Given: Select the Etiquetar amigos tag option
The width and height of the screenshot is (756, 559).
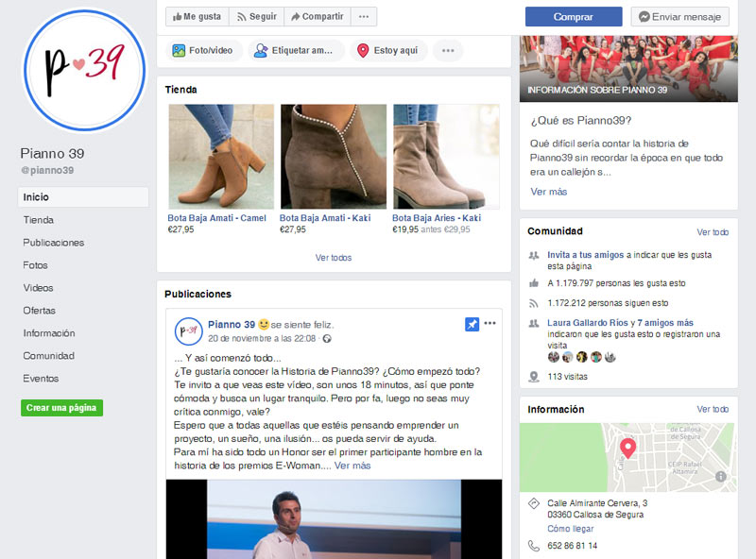Looking at the screenshot, I should point(296,51).
